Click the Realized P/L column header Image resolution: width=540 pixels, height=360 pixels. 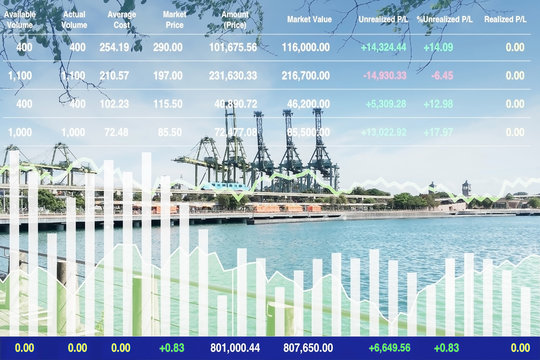[x=505, y=20]
